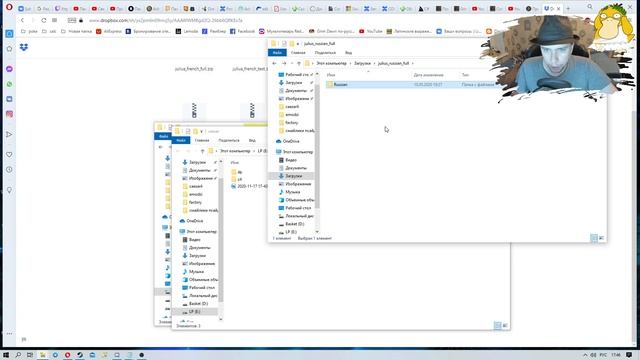This screenshot has width=640, height=360.
Task: Open Главная ribbon tab in julius_russian_full window
Action: [x=298, y=53]
